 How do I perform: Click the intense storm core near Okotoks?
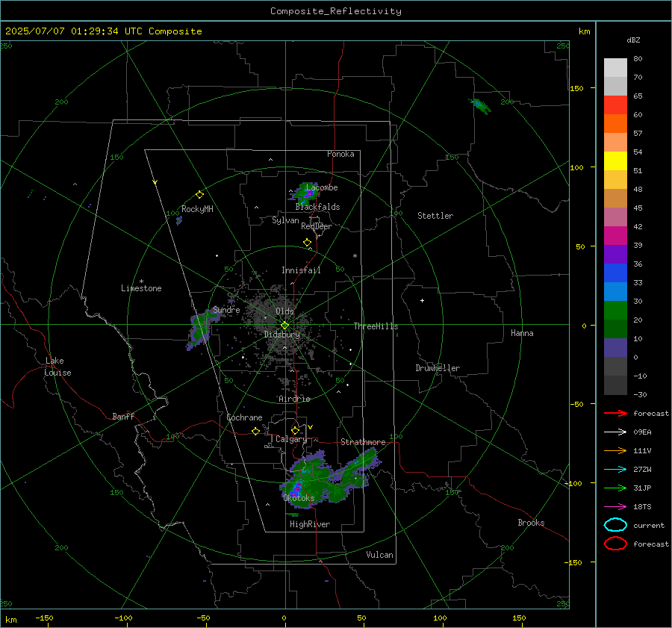(297, 488)
